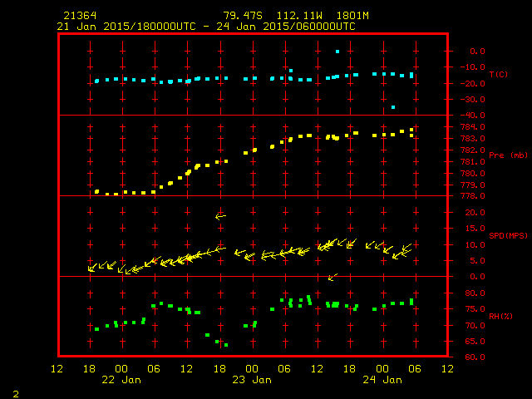This screenshot has width=532, height=399.
Task: Click the 00 hour label above 24 Jan
Action: (382, 369)
